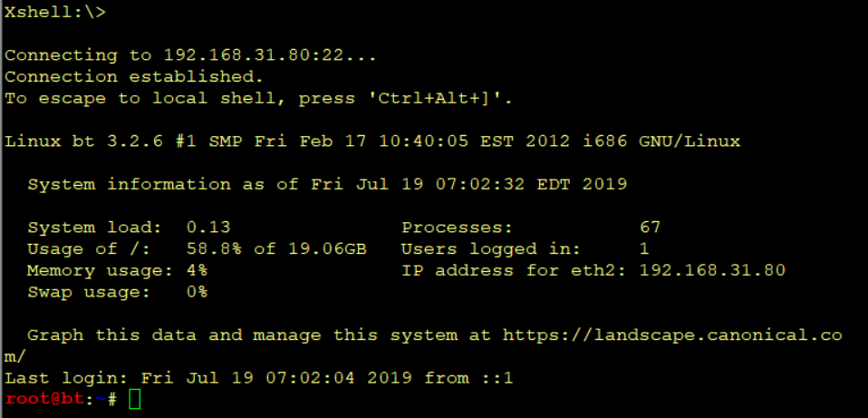Click the eth2 IP address 192.168.31.80

tap(712, 271)
